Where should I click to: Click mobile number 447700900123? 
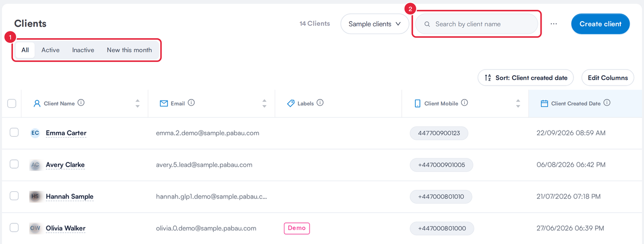coord(439,133)
